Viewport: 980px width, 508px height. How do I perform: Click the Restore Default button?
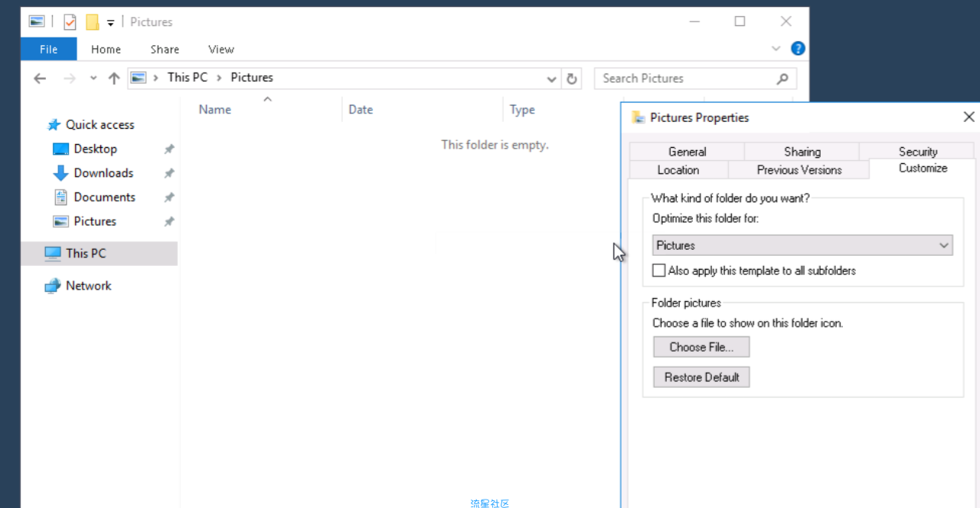pos(701,377)
